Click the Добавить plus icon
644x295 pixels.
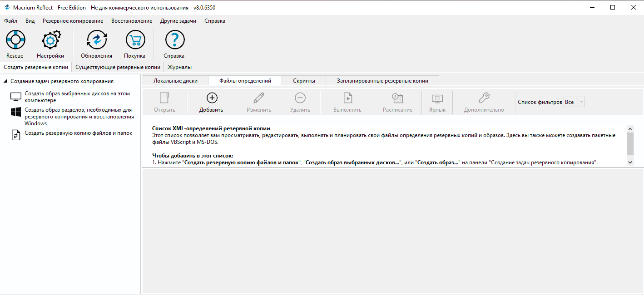pos(212,98)
